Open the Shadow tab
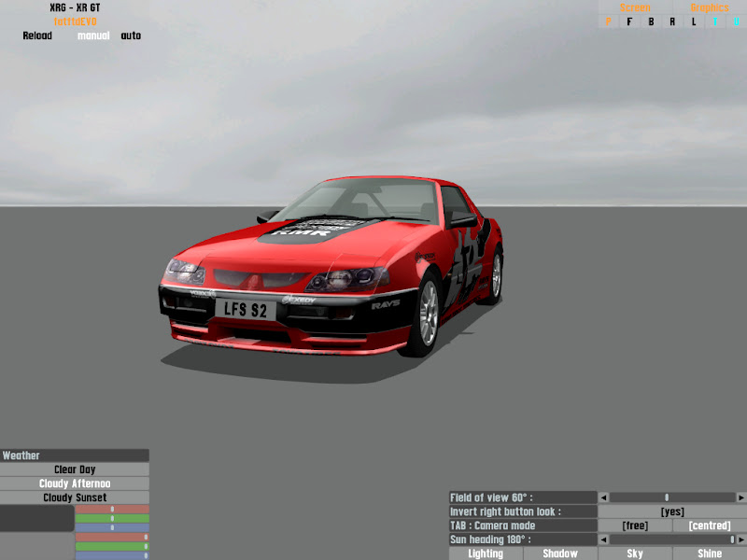 (560, 553)
